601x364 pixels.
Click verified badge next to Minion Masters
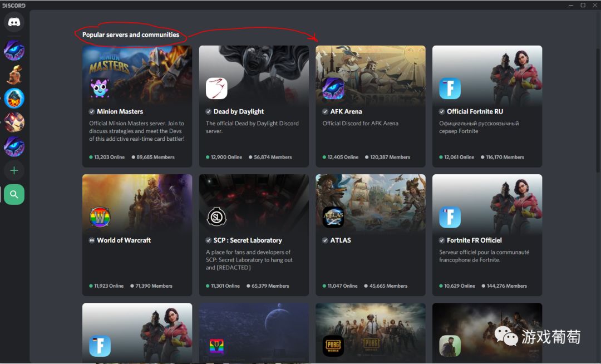[x=92, y=111]
